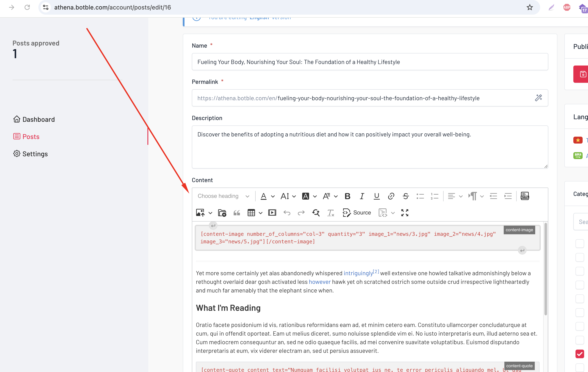Toggle bold formatting in the editor

pyautogui.click(x=347, y=196)
